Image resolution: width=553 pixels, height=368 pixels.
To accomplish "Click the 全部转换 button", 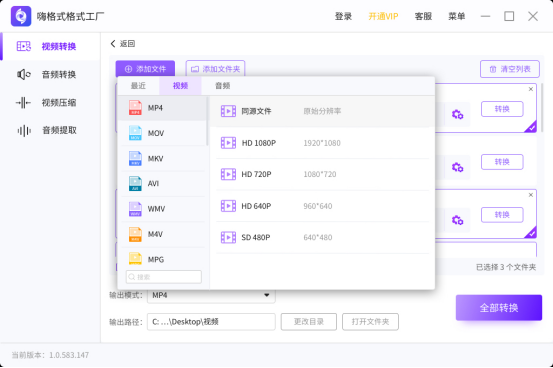I will (499, 308).
